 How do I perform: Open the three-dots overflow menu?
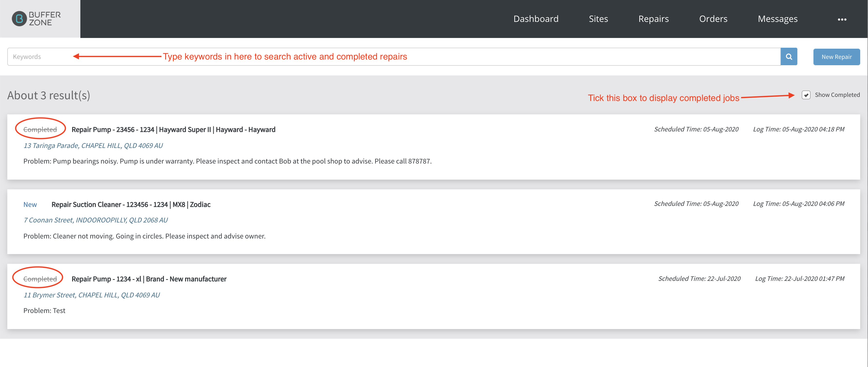842,19
